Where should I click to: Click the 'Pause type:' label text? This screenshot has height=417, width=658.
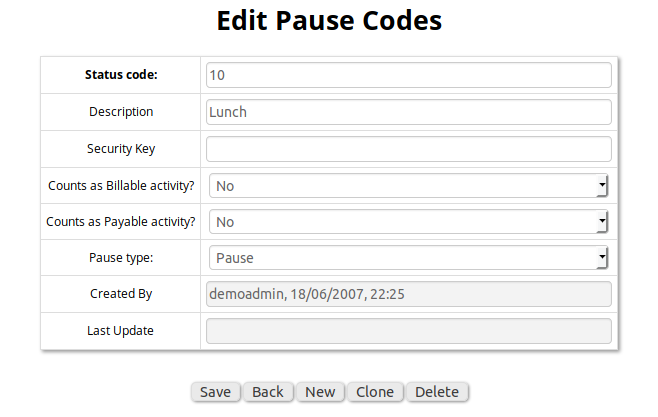pos(121,258)
